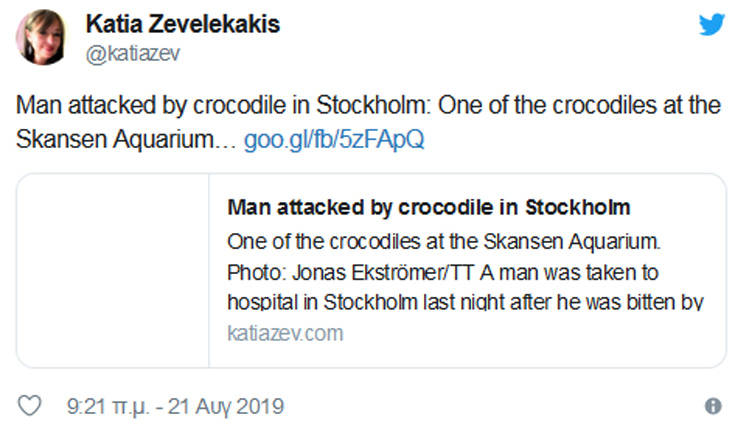Open the @katiazev handle link

[x=133, y=55]
